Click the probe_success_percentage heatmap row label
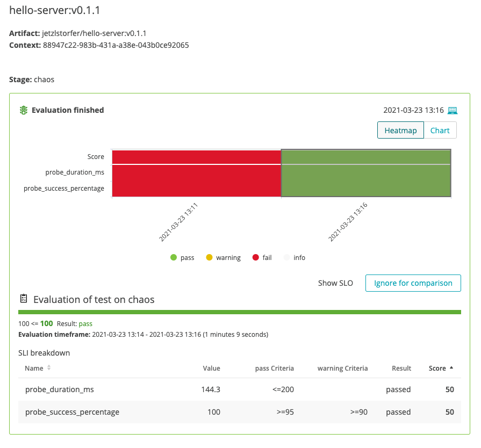The width and height of the screenshot is (481, 448). (x=64, y=188)
